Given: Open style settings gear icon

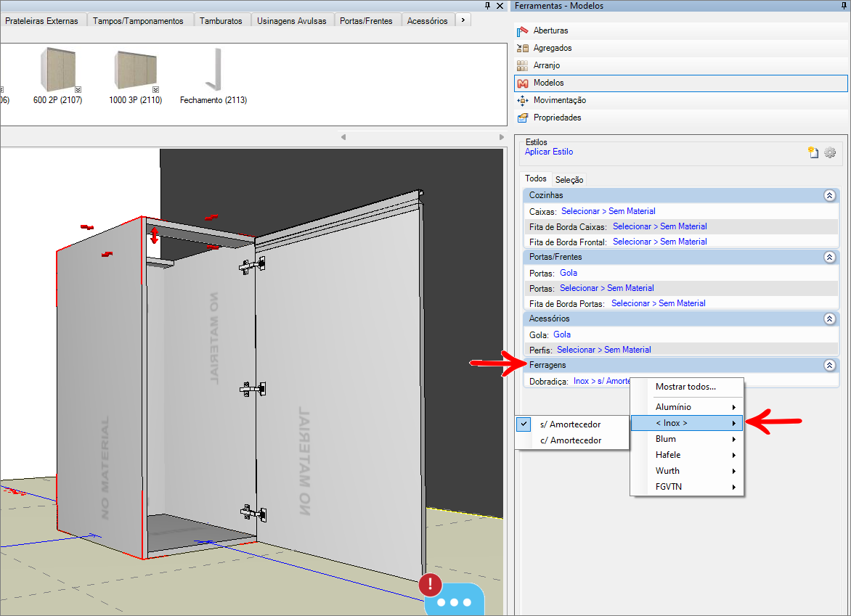Looking at the screenshot, I should pos(830,152).
